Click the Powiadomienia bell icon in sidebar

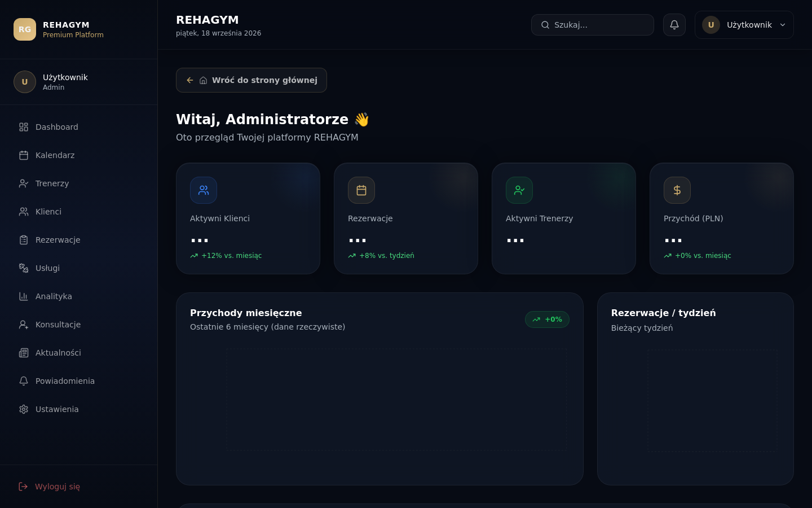(24, 381)
